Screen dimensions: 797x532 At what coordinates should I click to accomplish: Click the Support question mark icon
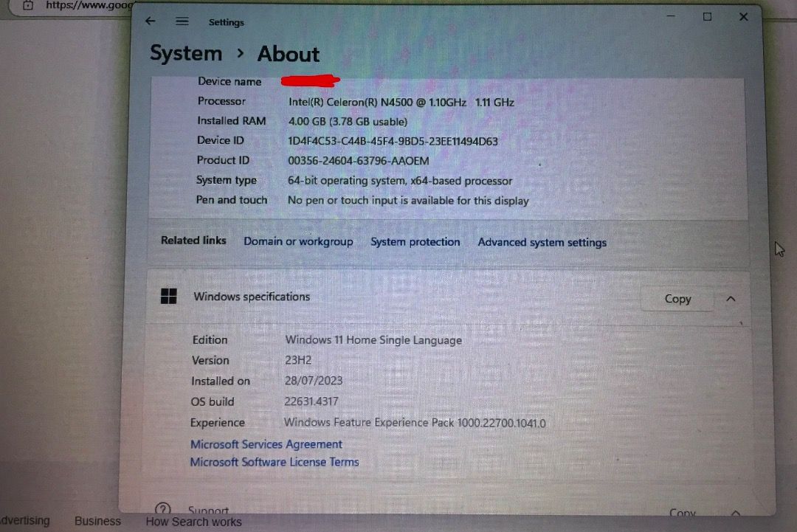click(162, 508)
